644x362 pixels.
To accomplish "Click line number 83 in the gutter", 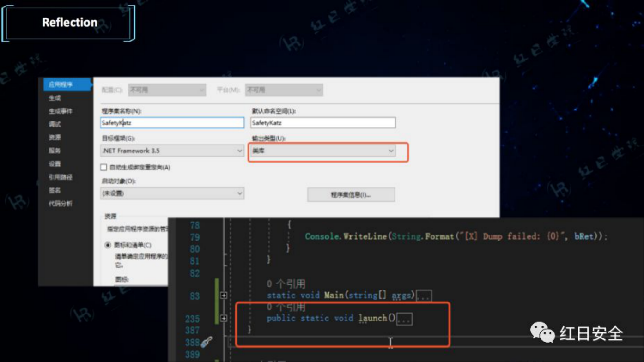I will point(195,296).
